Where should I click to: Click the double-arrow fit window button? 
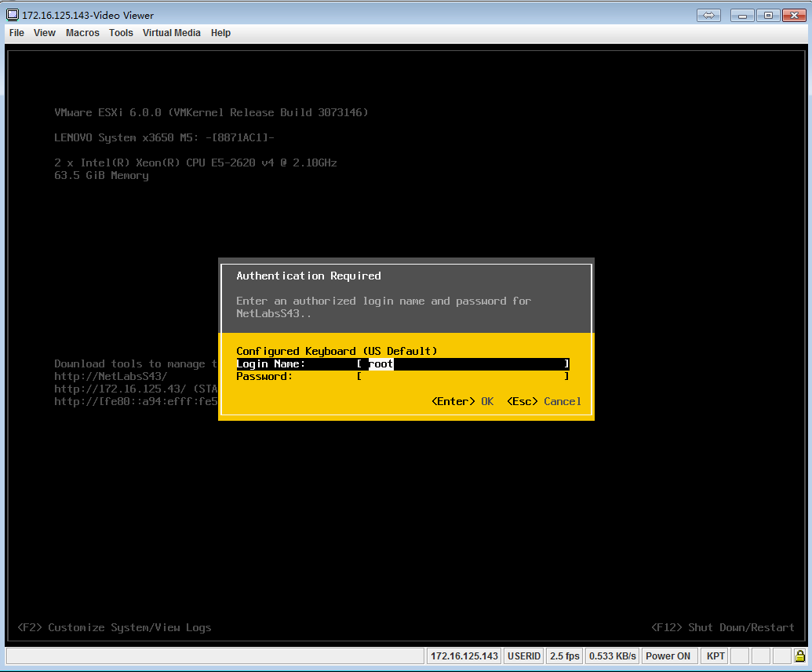coord(708,15)
